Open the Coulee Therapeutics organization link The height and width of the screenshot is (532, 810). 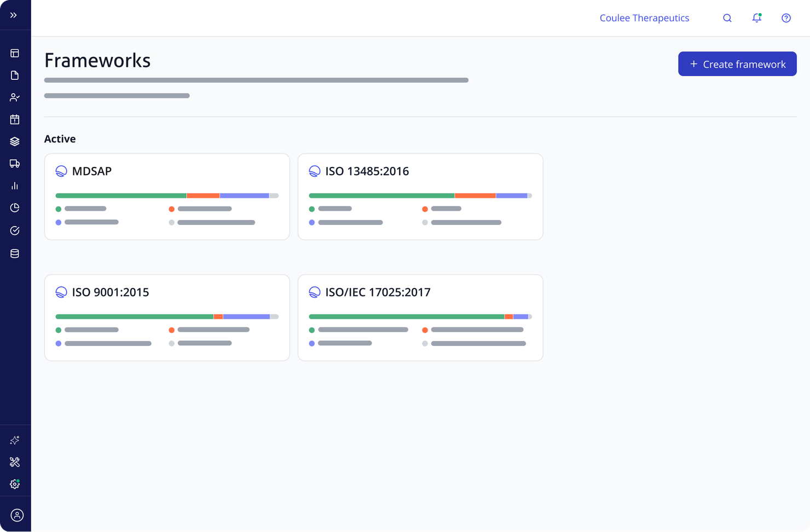(644, 18)
